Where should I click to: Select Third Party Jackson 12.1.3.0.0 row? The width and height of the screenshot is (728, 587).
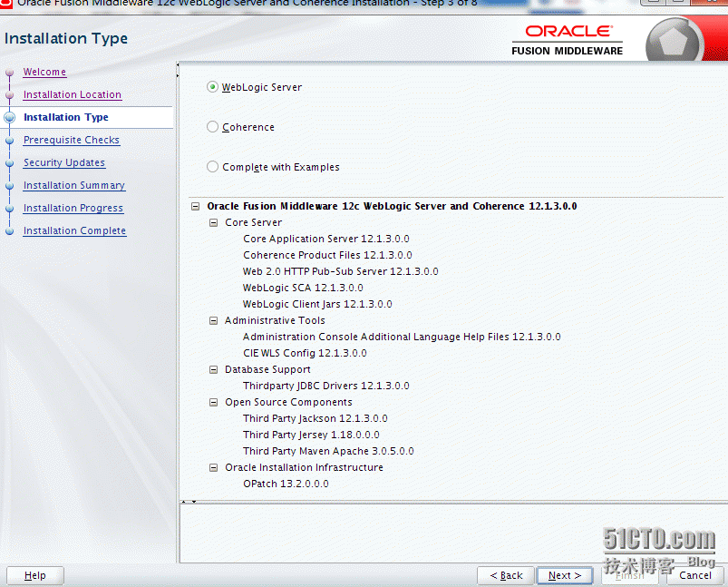(315, 418)
